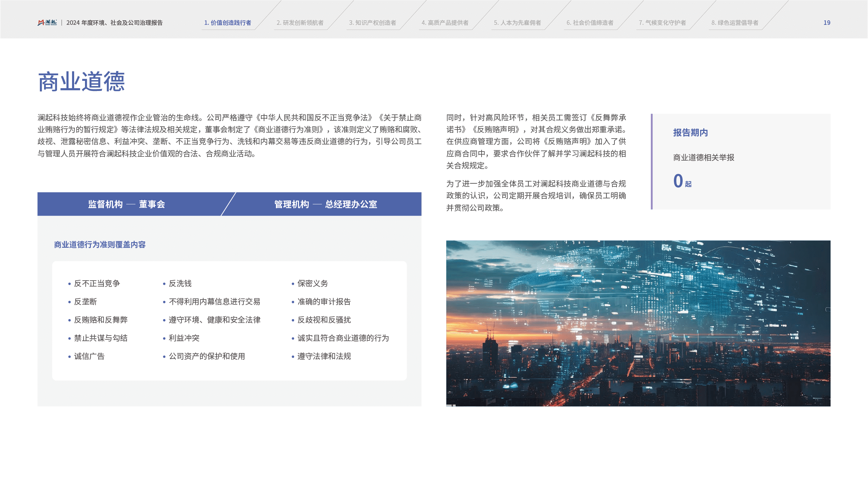This screenshot has height=486, width=868.
Task: Jump to the '8. 绿色运营倡导者' tab
Action: point(735,23)
